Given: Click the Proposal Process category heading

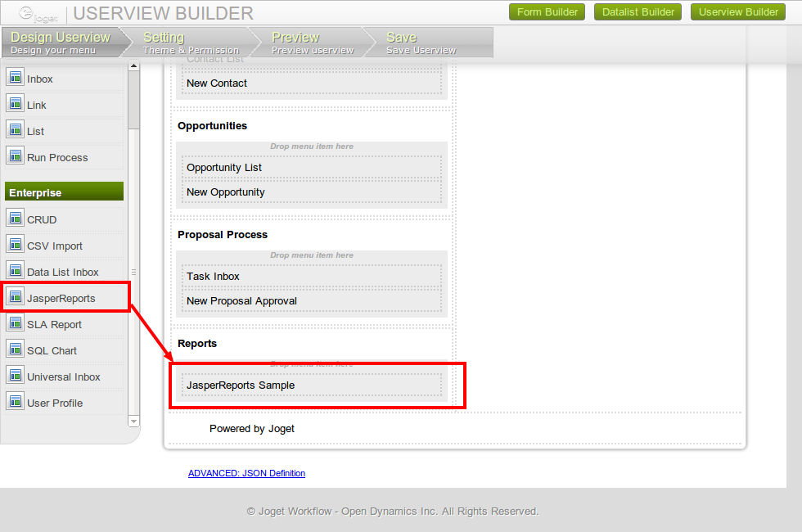Looking at the screenshot, I should (x=223, y=235).
